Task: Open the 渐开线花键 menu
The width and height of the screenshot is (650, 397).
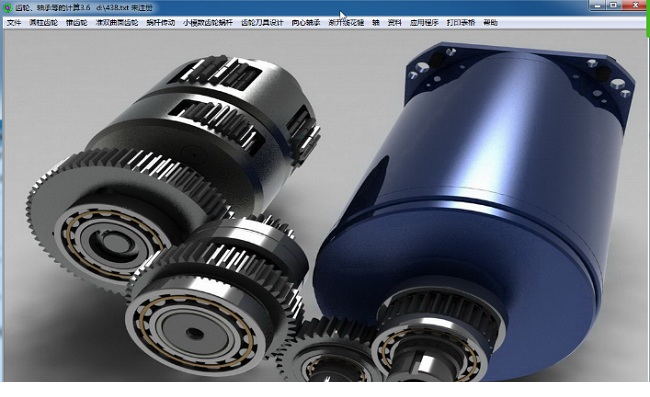Action: coord(346,23)
